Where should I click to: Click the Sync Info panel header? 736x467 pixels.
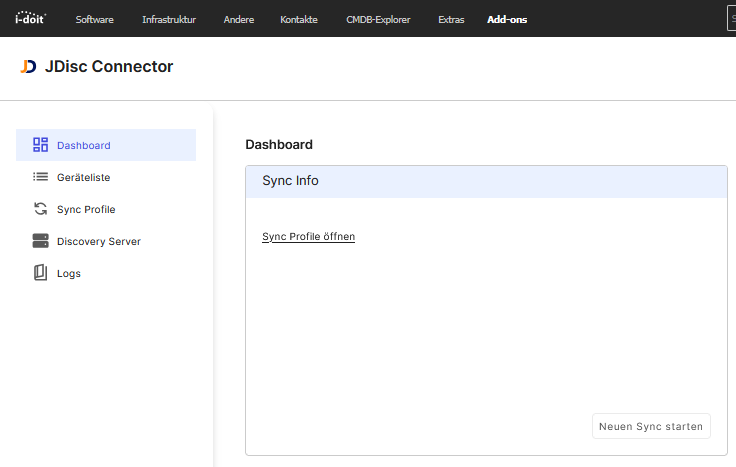[486, 181]
